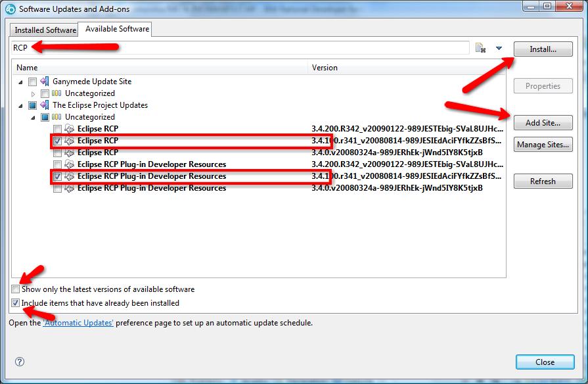Viewport: 588px width, 384px height.
Task: Click feature icon of plain Eclipse RCP 3.4.200.R342 row
Action: (70, 129)
